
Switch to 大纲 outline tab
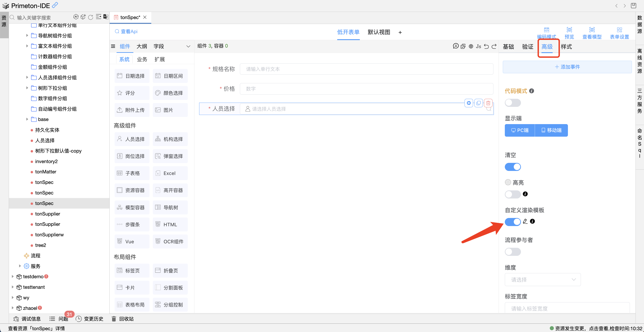142,46
